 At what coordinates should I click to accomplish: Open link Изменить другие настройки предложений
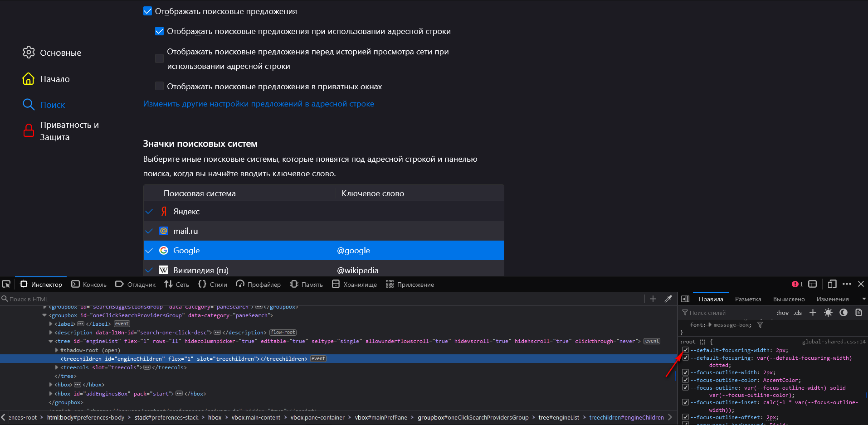[258, 104]
